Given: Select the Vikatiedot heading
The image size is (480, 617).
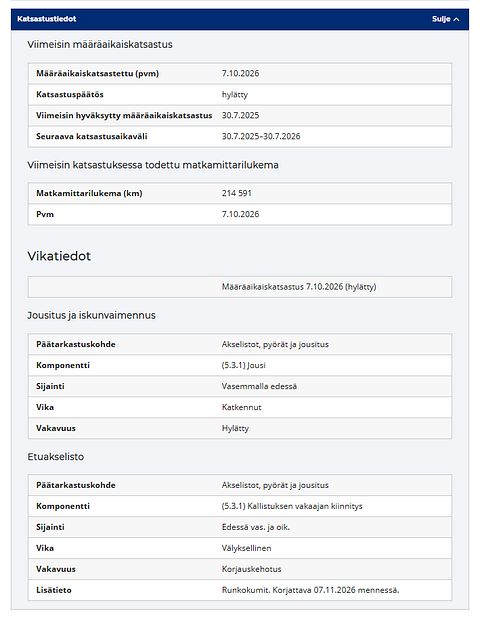Looking at the screenshot, I should point(59,256).
